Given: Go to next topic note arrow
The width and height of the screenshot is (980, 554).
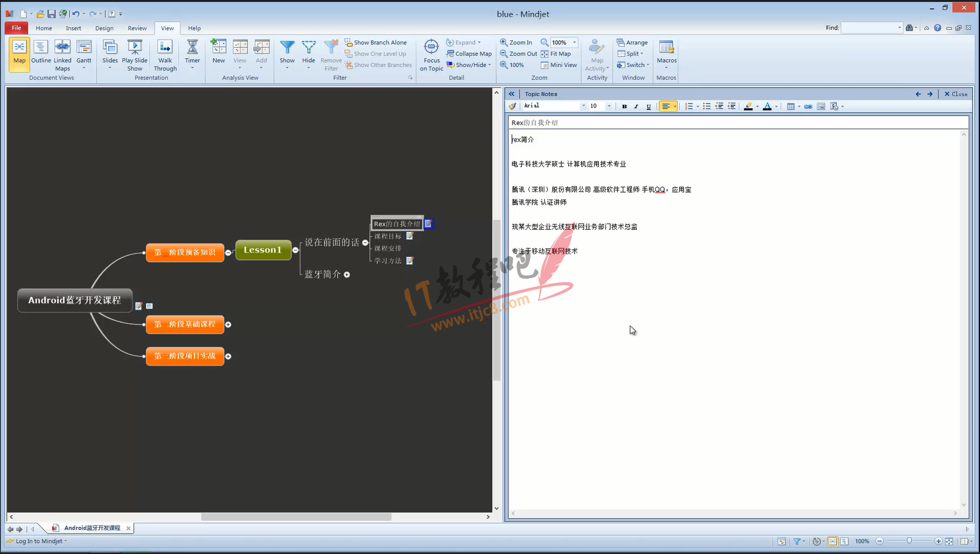Looking at the screenshot, I should (x=930, y=94).
